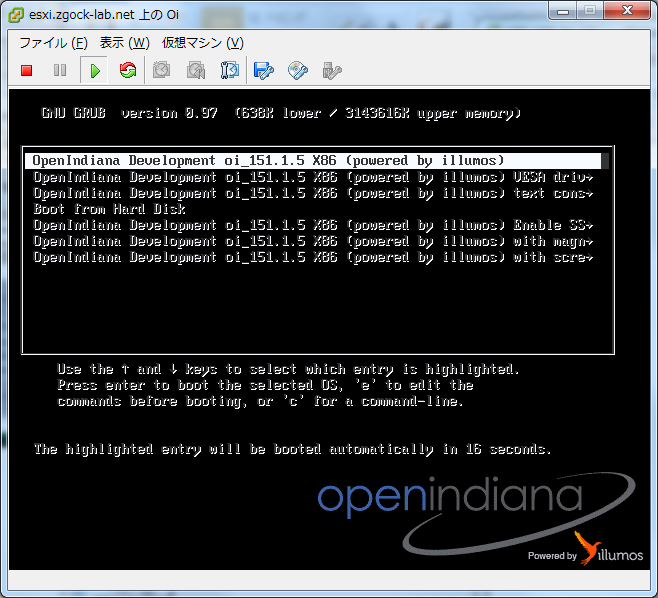Click the booted automatically countdown message
658x598 pixels.
(292, 449)
